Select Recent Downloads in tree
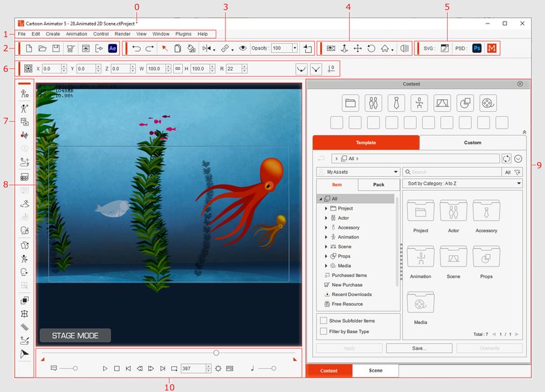The height and width of the screenshot is (392, 545). click(x=352, y=295)
